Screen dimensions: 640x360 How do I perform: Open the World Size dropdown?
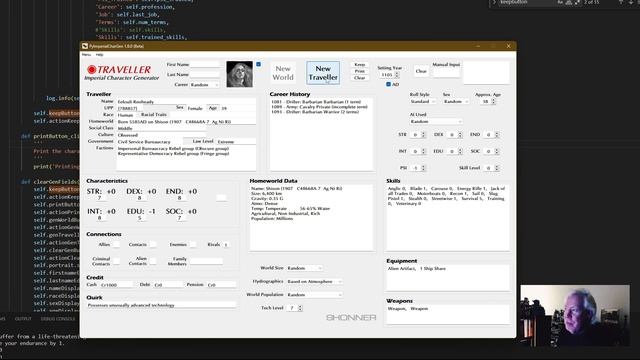click(x=304, y=268)
